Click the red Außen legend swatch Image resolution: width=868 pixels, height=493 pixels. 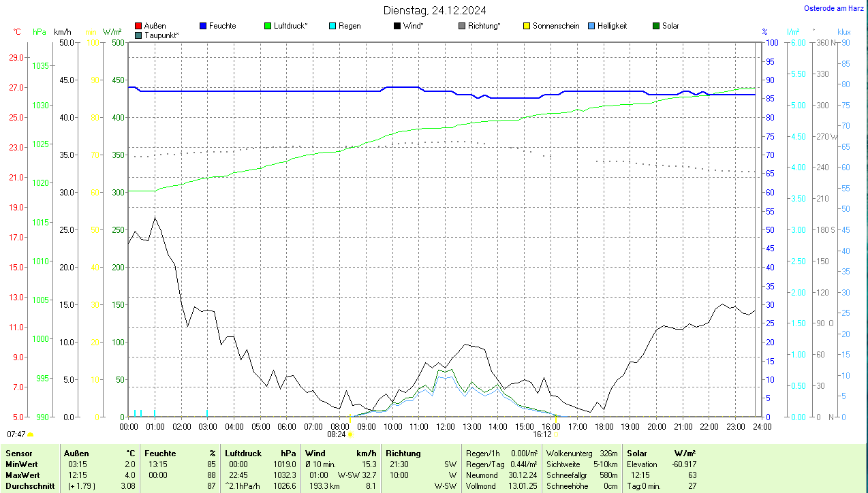click(138, 26)
